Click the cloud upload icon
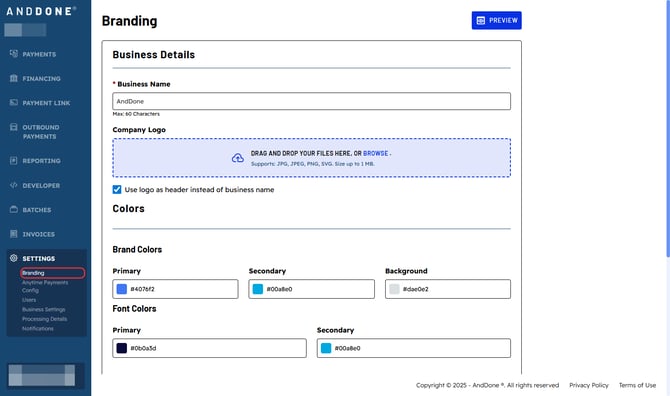Image resolution: width=670 pixels, height=396 pixels. coord(238,158)
